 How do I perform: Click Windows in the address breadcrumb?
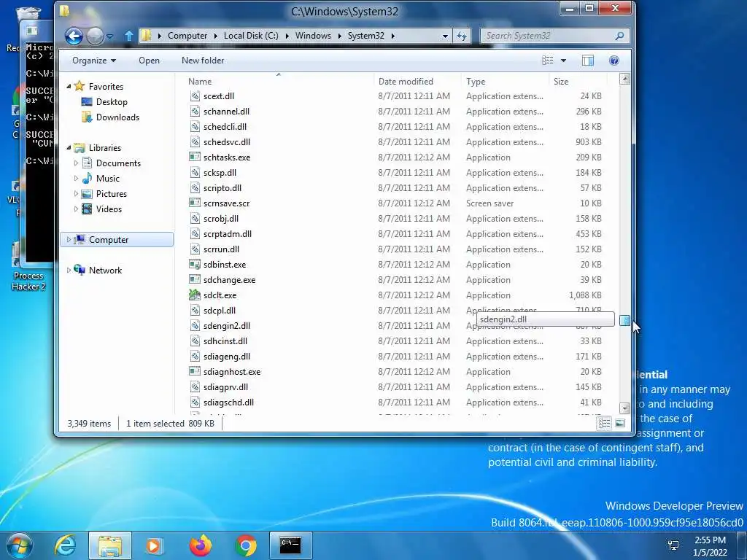click(313, 36)
